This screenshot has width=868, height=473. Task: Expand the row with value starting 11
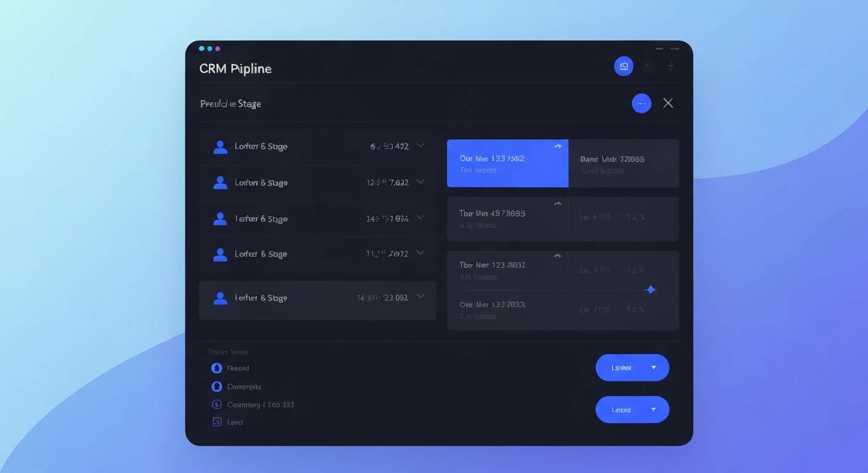tap(420, 253)
